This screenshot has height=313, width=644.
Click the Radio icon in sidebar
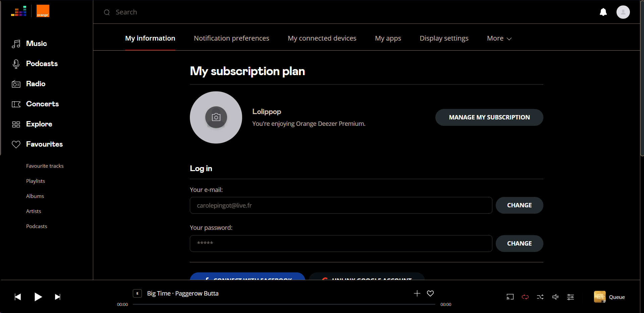click(16, 84)
